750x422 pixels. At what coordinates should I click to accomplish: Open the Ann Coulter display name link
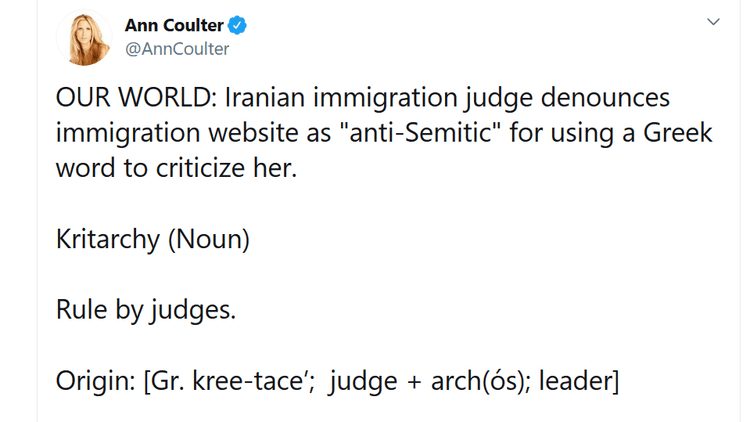pos(174,25)
